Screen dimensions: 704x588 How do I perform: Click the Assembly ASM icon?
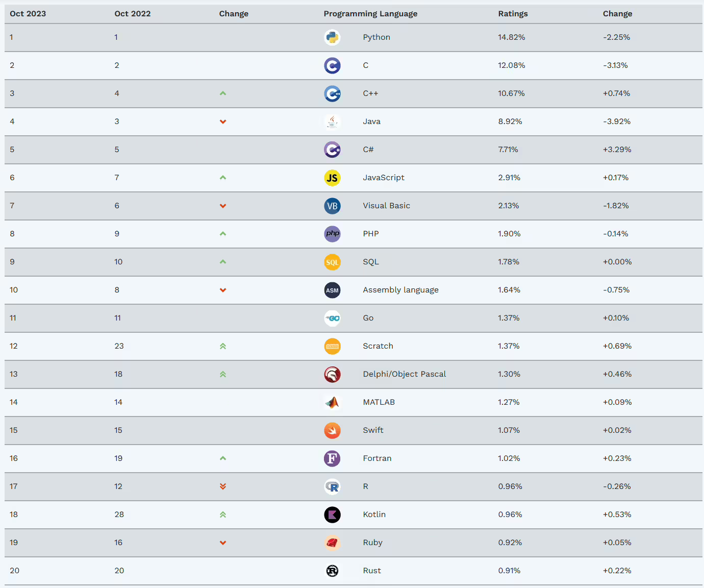pyautogui.click(x=332, y=290)
